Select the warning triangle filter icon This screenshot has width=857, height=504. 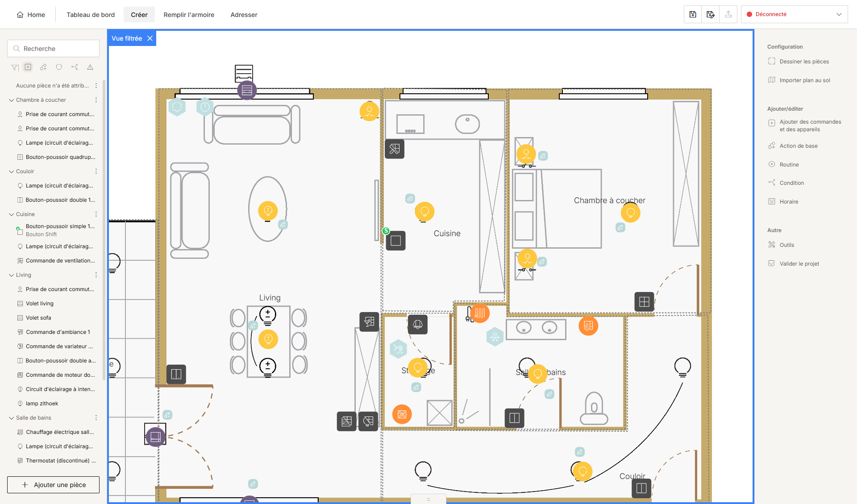[x=90, y=67]
